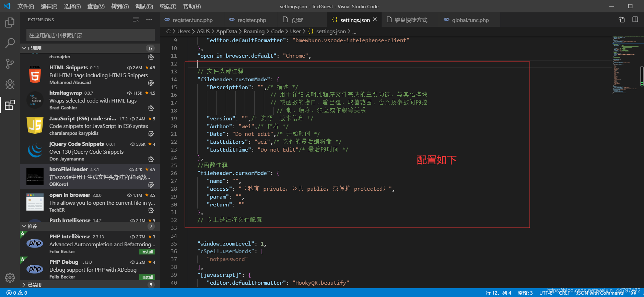
Task: Open the 编辑(E) menu
Action: tap(49, 7)
